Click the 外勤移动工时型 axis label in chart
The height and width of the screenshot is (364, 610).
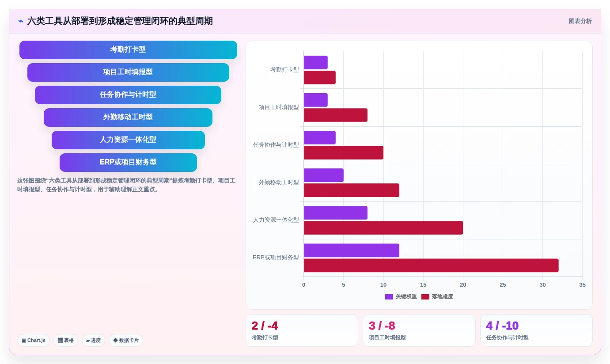coord(279,182)
